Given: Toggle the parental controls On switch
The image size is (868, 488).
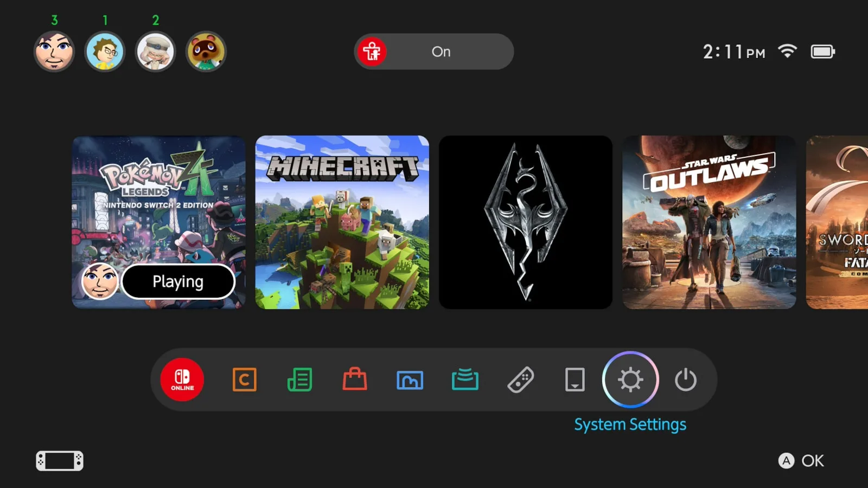Looking at the screenshot, I should pyautogui.click(x=434, y=52).
